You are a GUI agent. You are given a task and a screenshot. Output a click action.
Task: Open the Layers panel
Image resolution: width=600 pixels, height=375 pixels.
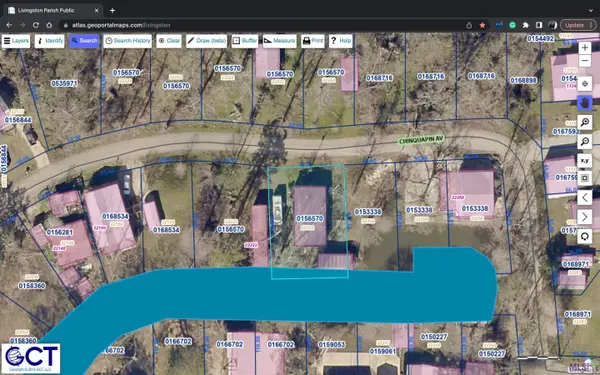pos(16,41)
